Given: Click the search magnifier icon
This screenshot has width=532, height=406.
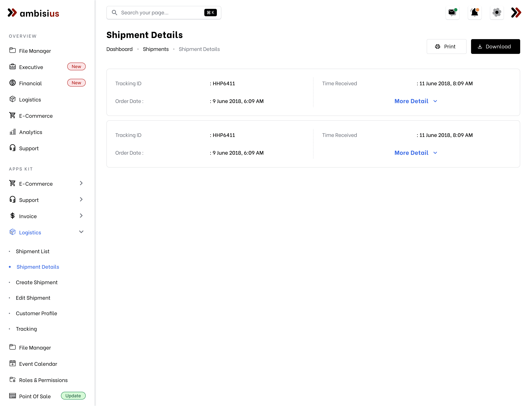Looking at the screenshot, I should pyautogui.click(x=114, y=13).
